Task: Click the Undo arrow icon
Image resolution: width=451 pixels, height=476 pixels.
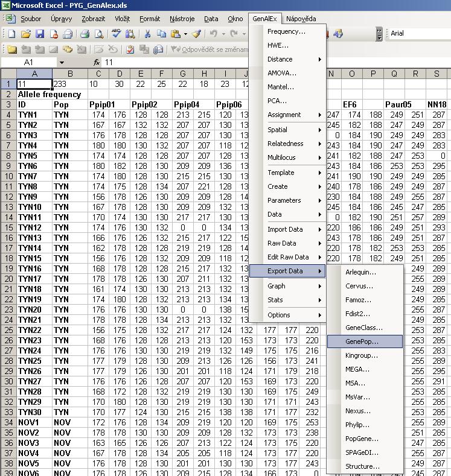Action: point(214,34)
